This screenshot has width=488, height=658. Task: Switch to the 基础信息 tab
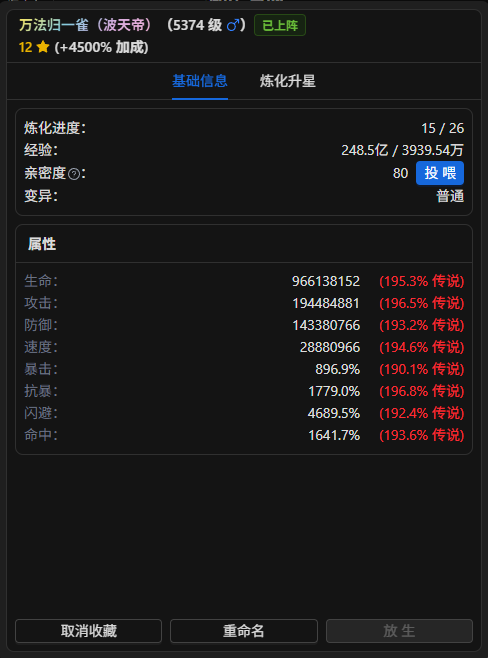(x=200, y=81)
